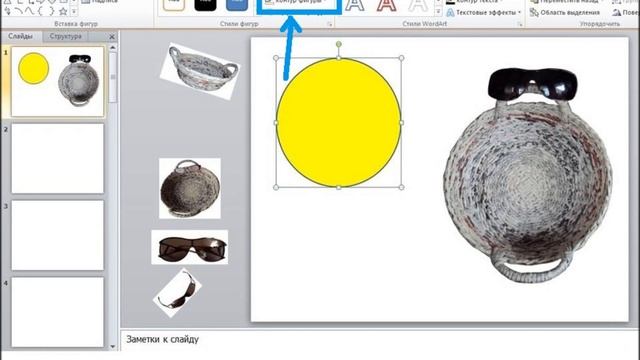
Task: Open Стили WordArt dialog launcher
Action: 520,24
